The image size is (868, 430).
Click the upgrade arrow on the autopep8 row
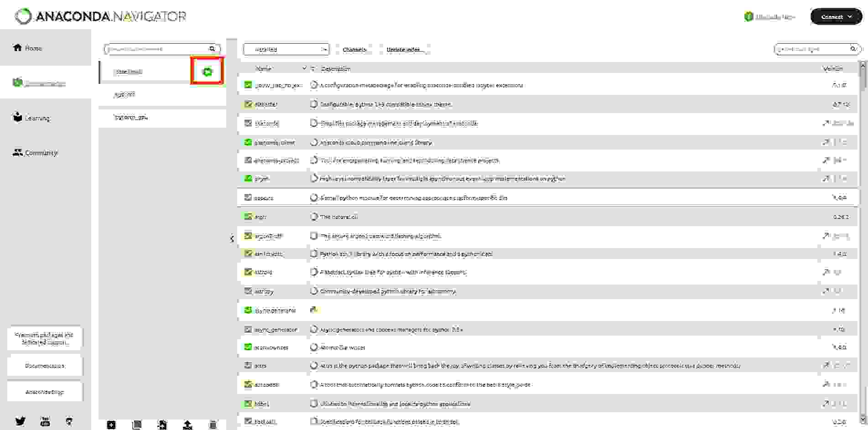[826, 384]
